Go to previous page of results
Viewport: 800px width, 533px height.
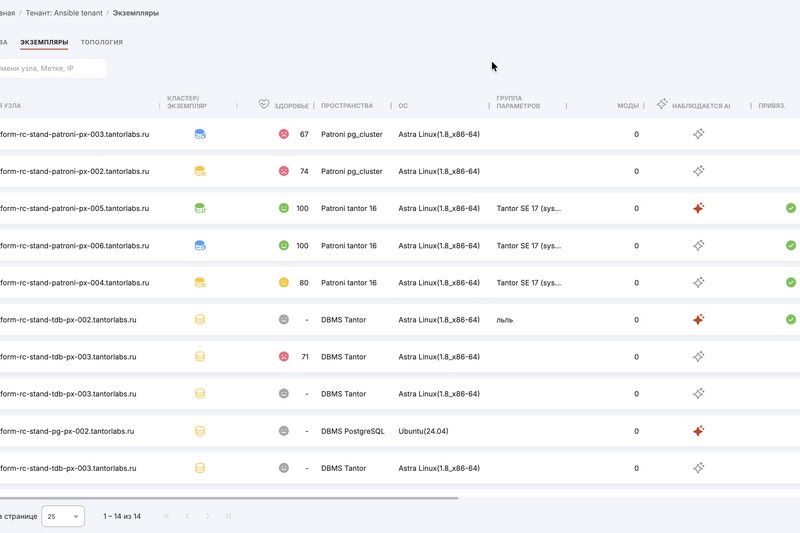pyautogui.click(x=187, y=516)
